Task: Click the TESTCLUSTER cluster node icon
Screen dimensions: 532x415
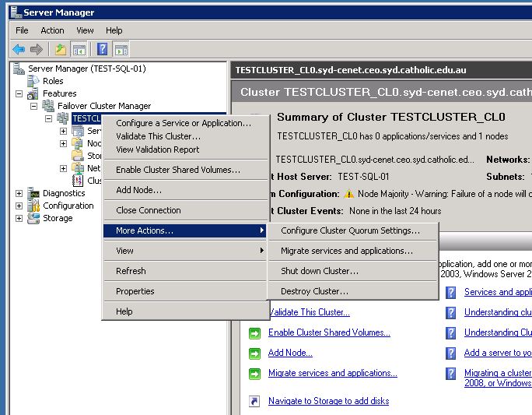Action: tap(63, 118)
